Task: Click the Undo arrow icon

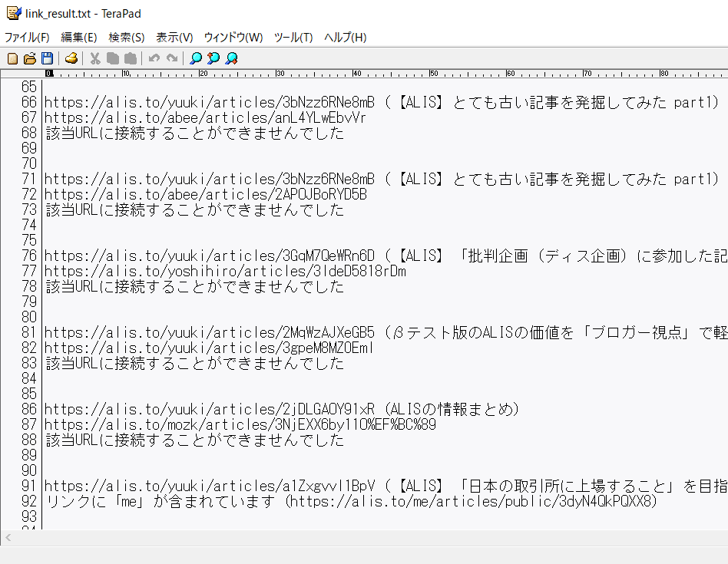Action: [154, 58]
